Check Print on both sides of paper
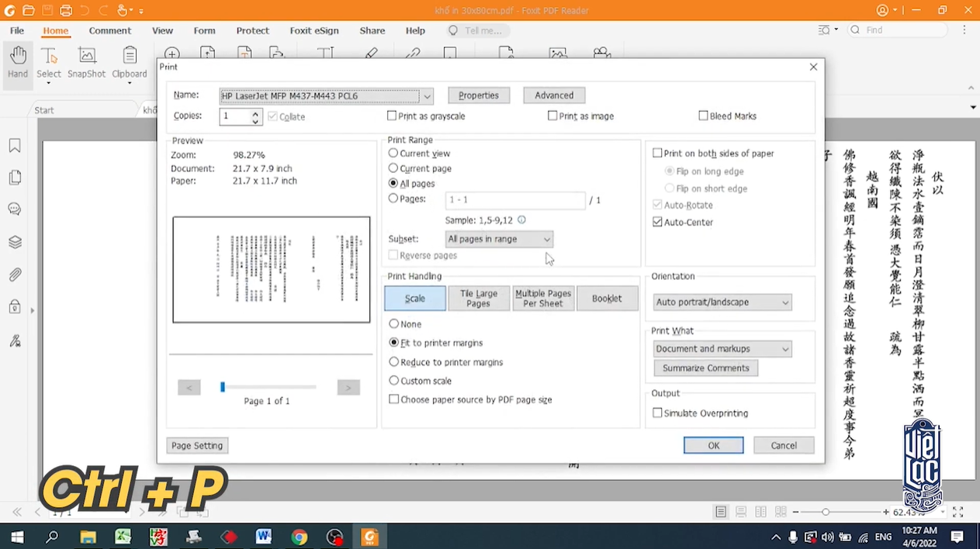 click(x=658, y=154)
